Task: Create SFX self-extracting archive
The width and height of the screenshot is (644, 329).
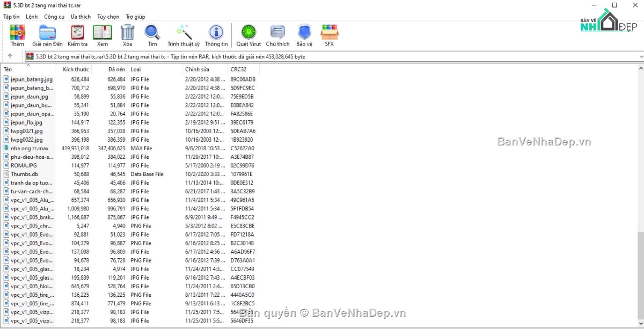Action: point(329,35)
